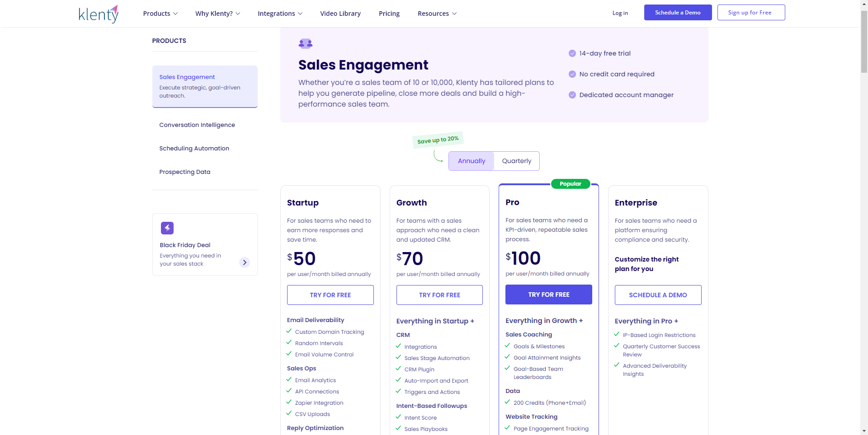Viewport: 868px width, 435px height.
Task: Select Conversation Intelligence product
Action: (x=197, y=125)
